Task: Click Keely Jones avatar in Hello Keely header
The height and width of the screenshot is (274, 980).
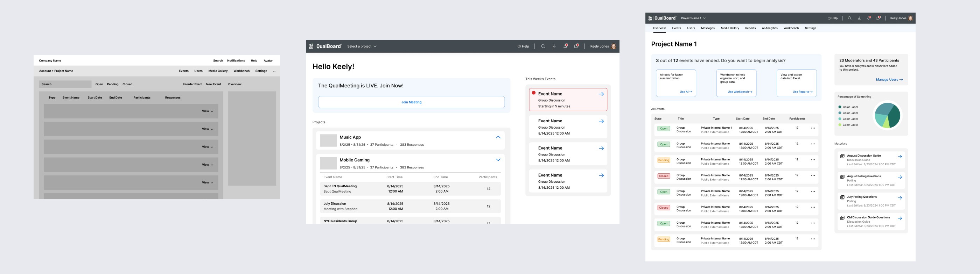Action: pos(614,46)
